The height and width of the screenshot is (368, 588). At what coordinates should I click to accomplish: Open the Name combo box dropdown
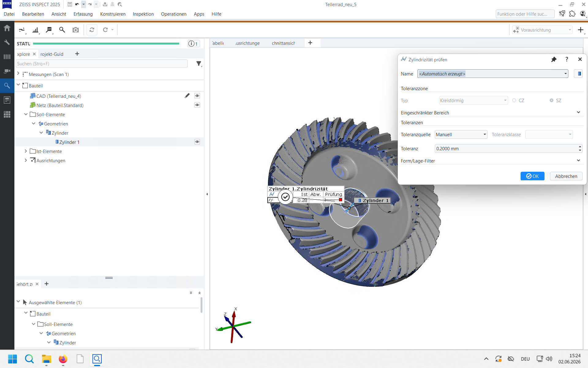click(x=565, y=74)
